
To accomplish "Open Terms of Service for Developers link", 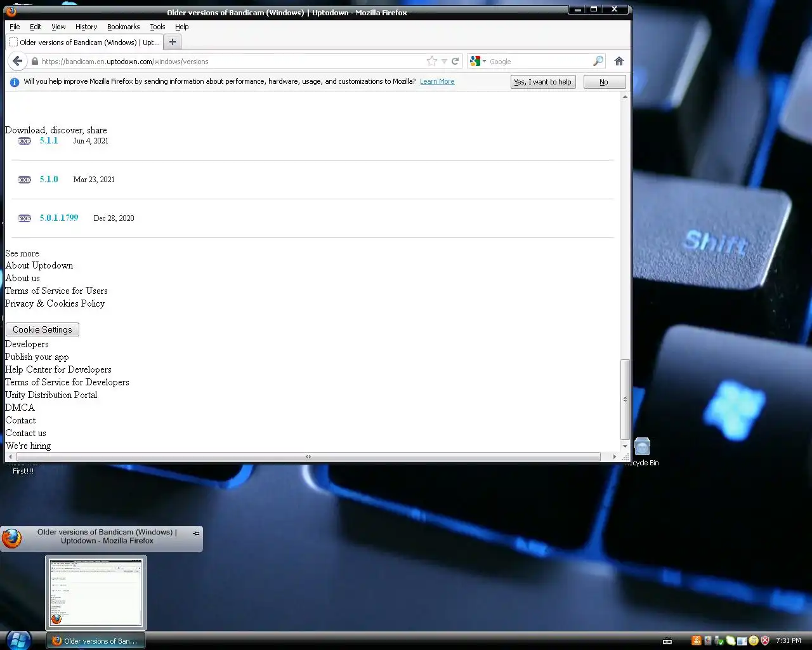I will point(67,382).
